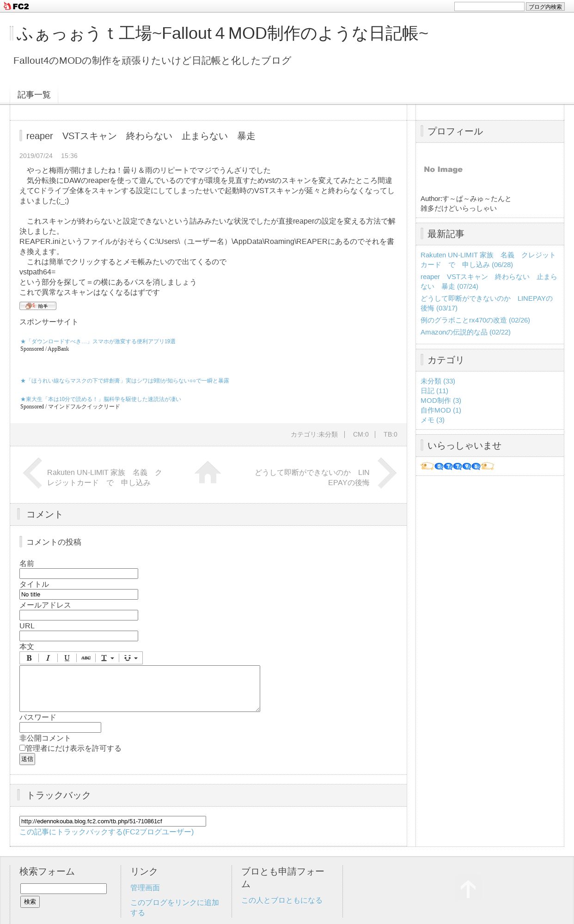Click TB:0 trackback link
The image size is (574, 924).
[390, 434]
